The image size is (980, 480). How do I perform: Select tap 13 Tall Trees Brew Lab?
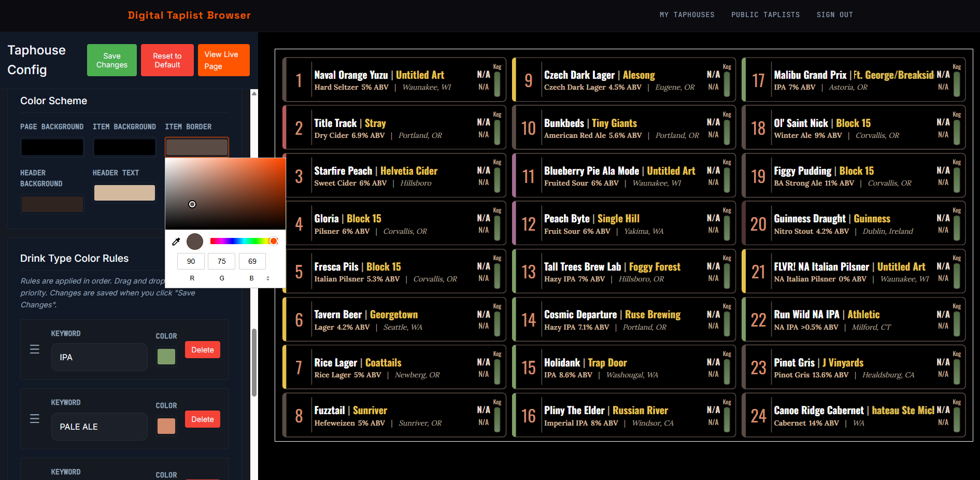[x=624, y=271]
